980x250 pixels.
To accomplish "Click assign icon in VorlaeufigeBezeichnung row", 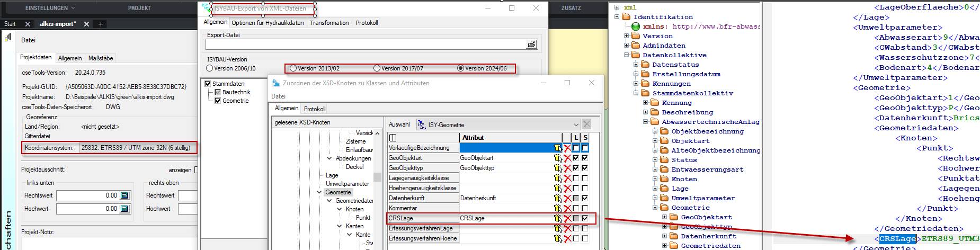I will (558, 148).
